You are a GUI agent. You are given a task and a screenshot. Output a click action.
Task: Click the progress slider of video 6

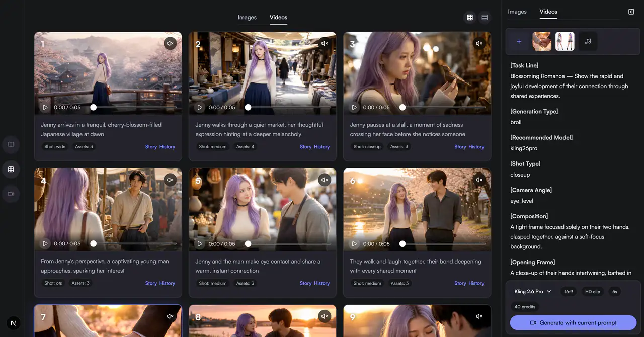(443, 243)
